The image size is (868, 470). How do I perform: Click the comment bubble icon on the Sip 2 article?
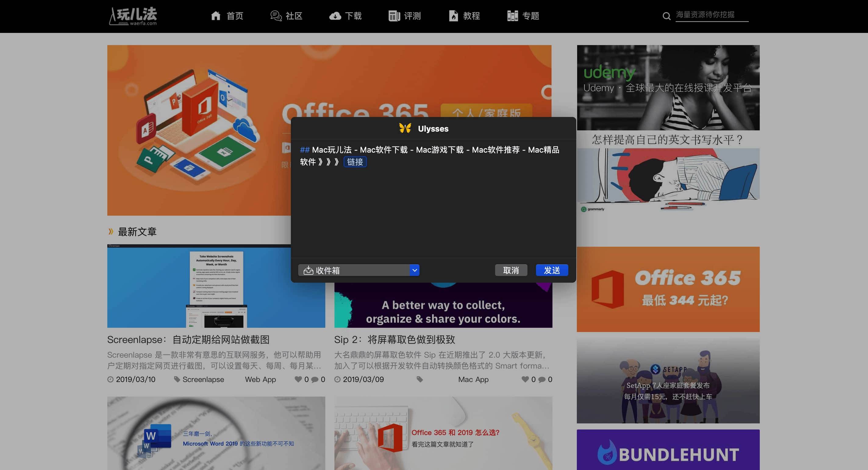[542, 380]
